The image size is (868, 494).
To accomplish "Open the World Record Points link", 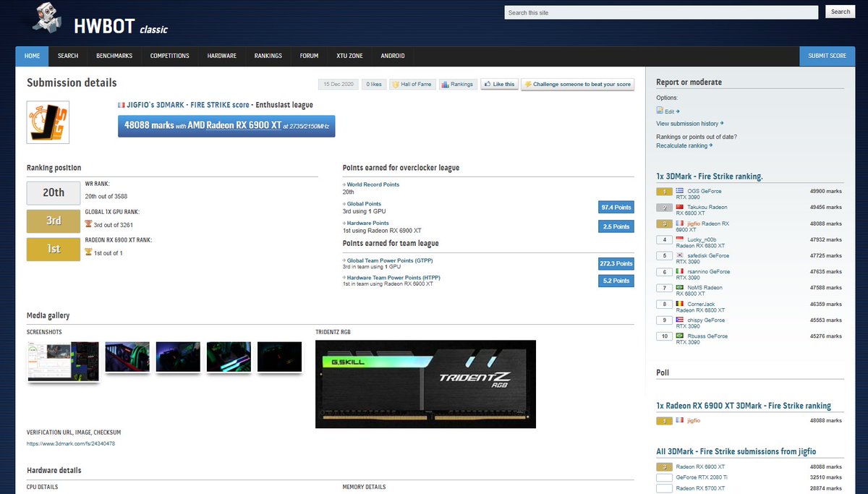I will pos(373,184).
